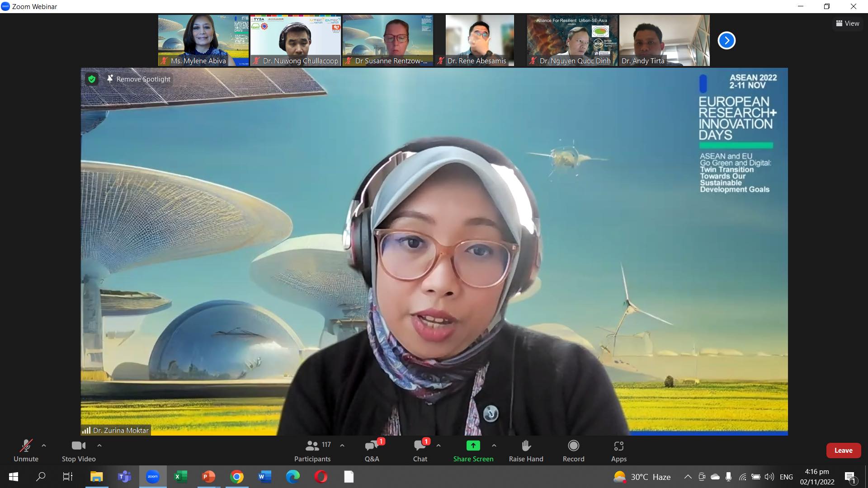Open the Participants panel
This screenshot has width=868, height=488.
click(312, 451)
